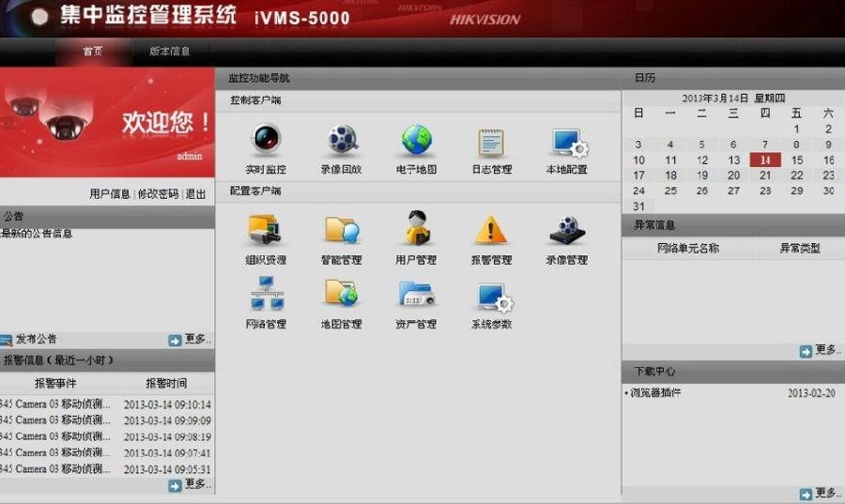Click 更多 arrow in 公告 panel
Viewport: 845px width, 504px height.
click(x=175, y=341)
